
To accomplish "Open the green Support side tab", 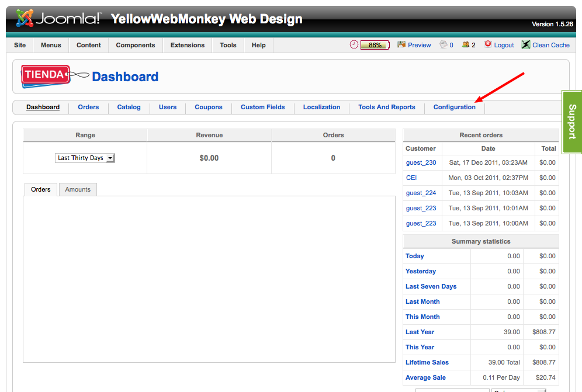I will click(572, 122).
